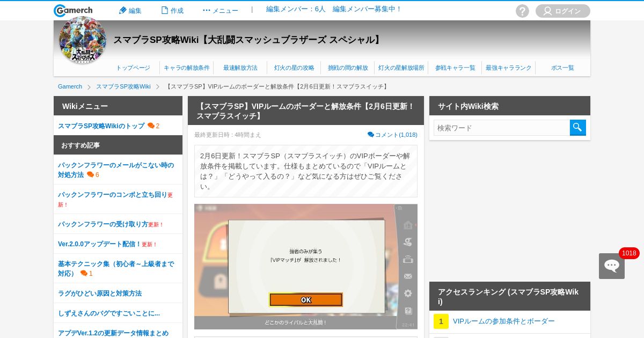The image size is (644, 338).
Task: Click the ログイン button
Action: pyautogui.click(x=563, y=11)
